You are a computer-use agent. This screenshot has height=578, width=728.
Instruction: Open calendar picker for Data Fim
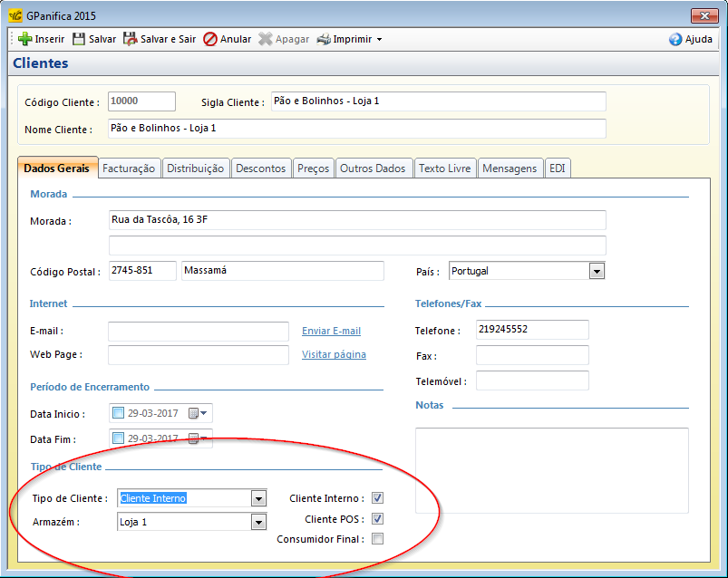(x=196, y=439)
